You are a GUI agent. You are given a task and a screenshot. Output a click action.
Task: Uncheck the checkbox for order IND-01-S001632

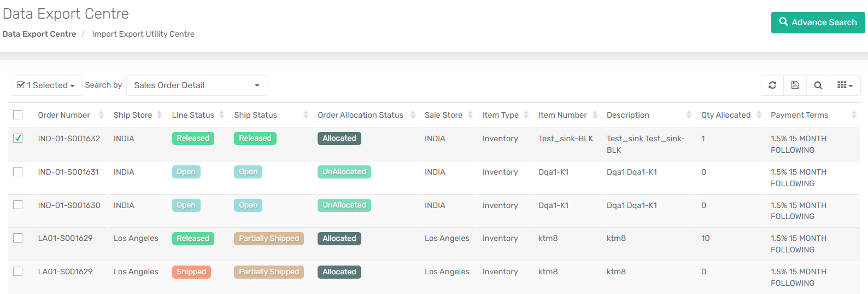coord(18,138)
